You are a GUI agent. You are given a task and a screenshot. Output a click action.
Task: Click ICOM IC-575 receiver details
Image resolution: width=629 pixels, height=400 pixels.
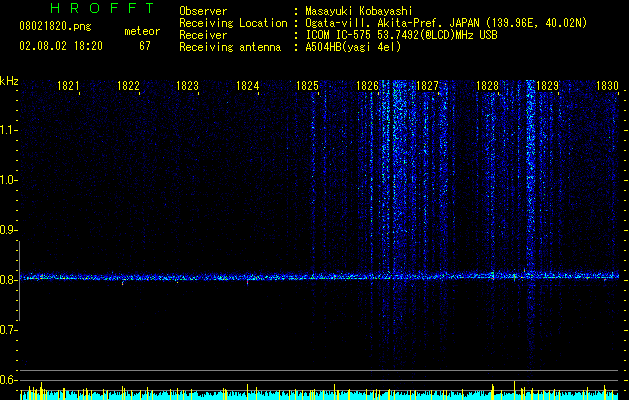click(x=401, y=35)
